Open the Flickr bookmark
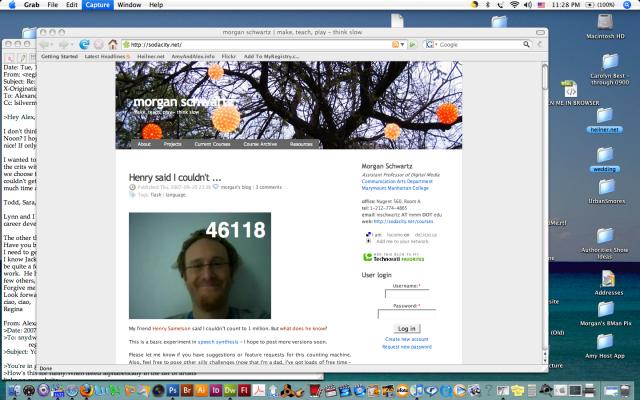This screenshot has height=400, width=640. tap(229, 56)
